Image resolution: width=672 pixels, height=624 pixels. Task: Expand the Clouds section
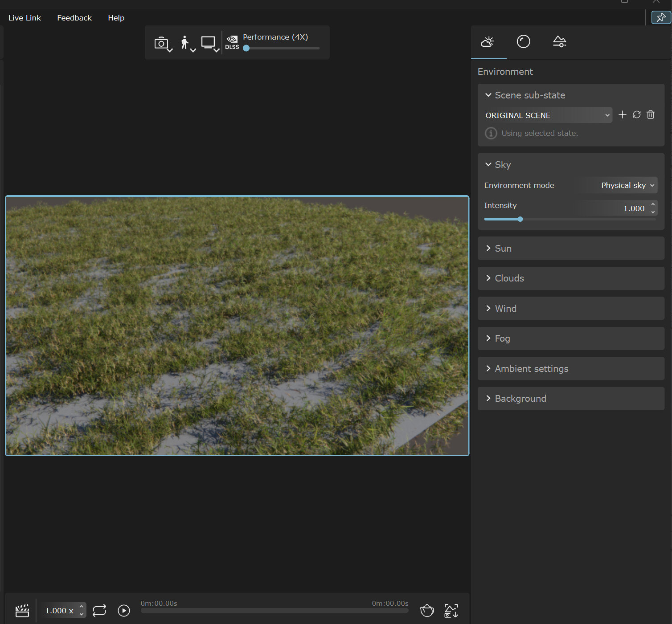pyautogui.click(x=571, y=278)
